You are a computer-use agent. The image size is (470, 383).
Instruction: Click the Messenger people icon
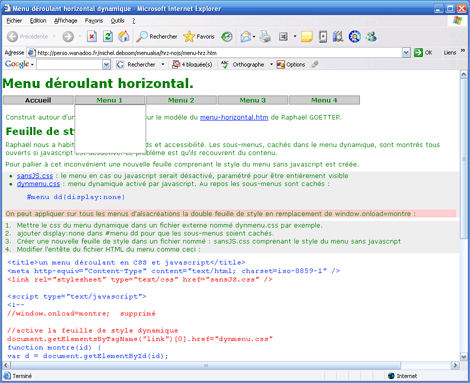click(x=371, y=36)
